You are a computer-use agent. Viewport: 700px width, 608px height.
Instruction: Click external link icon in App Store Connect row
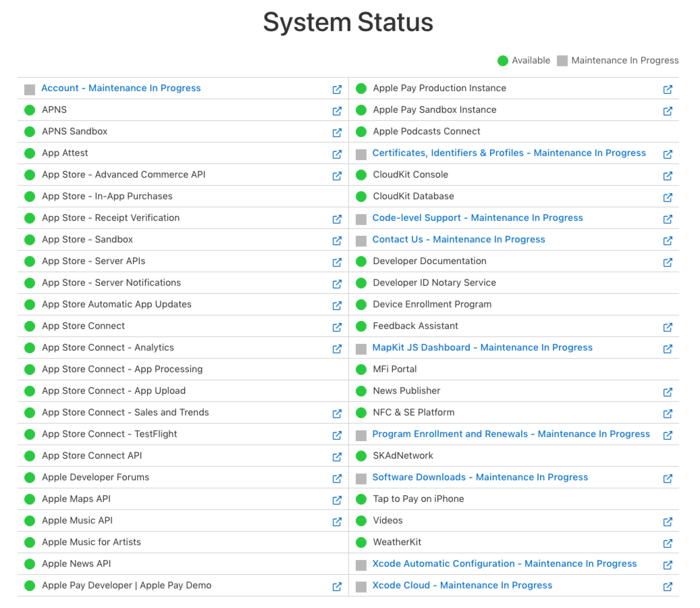click(337, 327)
